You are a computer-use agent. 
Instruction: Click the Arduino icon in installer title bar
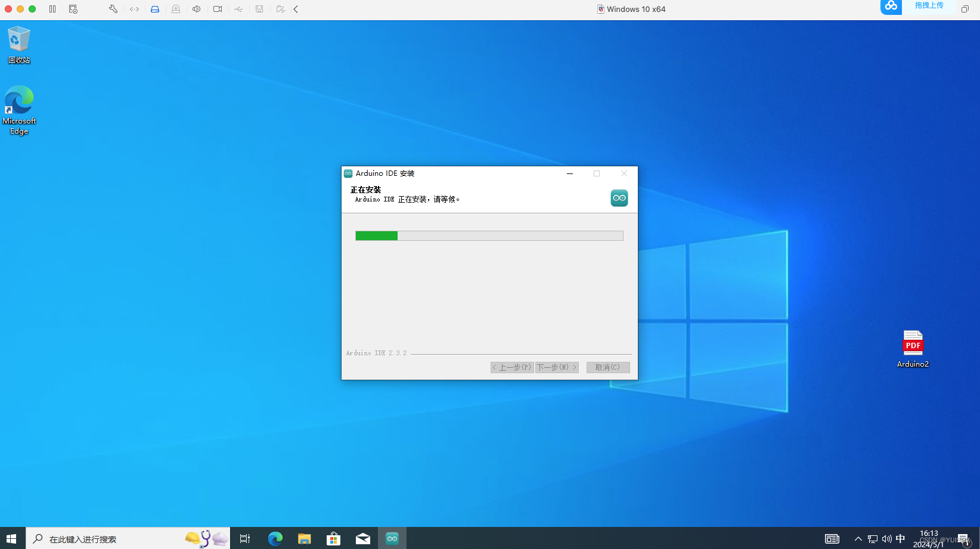tap(348, 173)
